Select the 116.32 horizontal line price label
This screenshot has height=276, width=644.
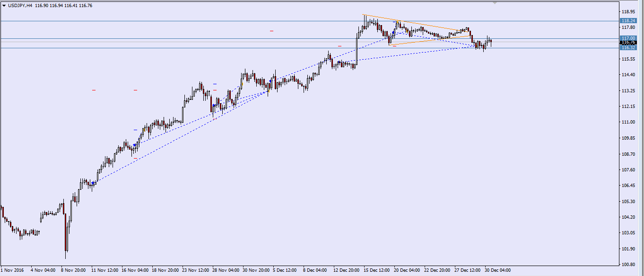click(628, 48)
